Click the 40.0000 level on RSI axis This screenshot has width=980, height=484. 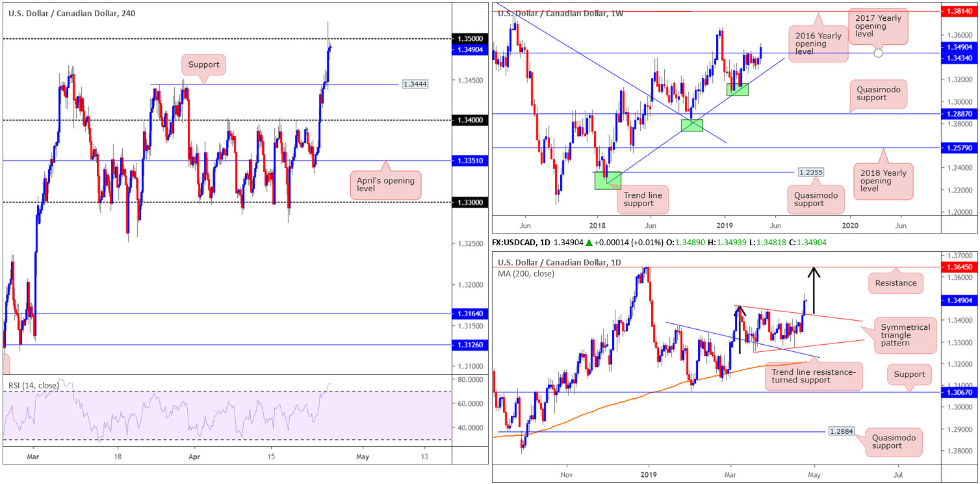(x=471, y=428)
